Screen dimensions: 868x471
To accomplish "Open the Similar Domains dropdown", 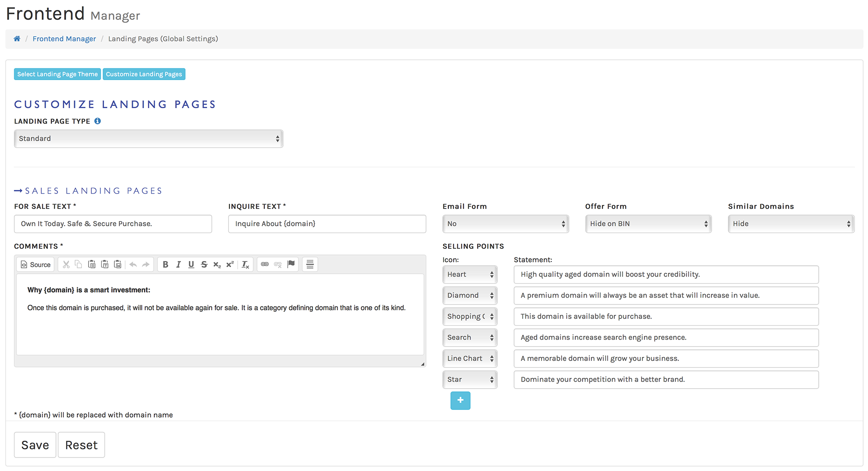I will tap(791, 224).
